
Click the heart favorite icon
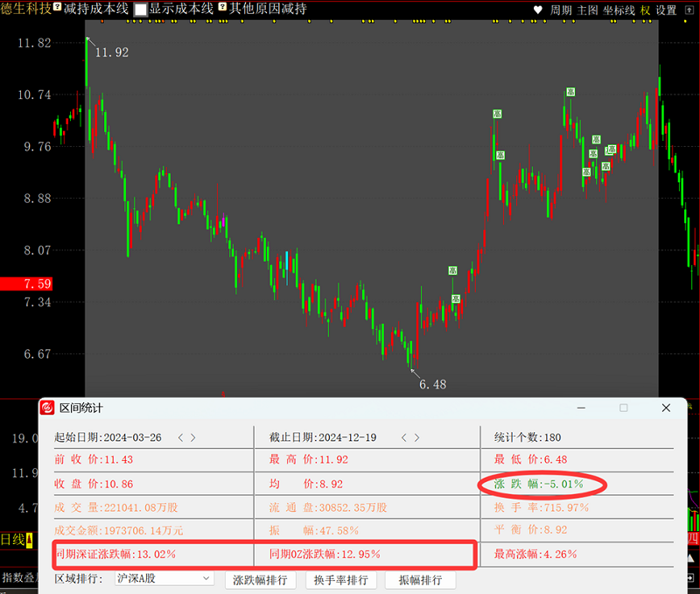(538, 10)
